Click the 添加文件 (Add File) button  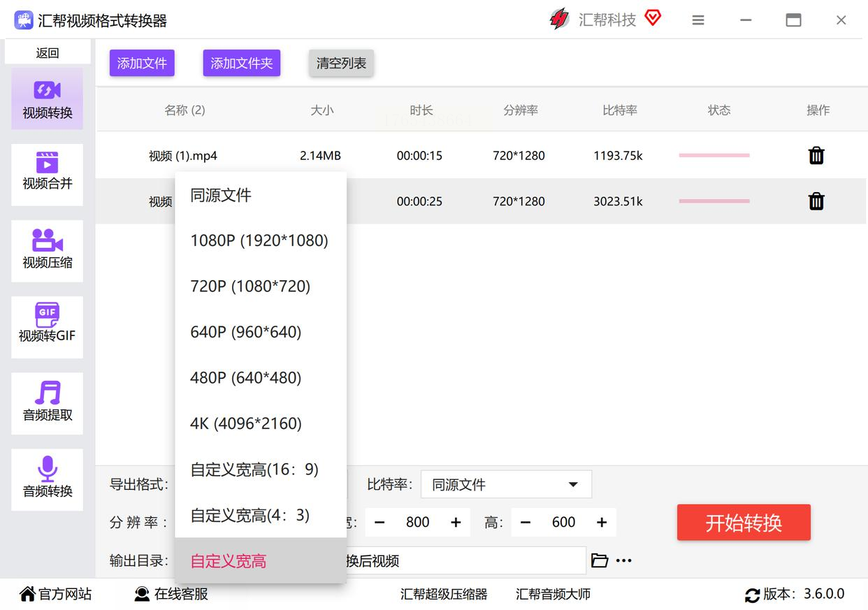(142, 64)
